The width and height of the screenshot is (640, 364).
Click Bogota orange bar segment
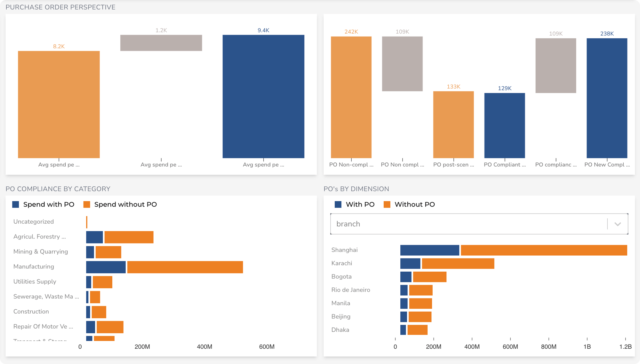tap(430, 277)
